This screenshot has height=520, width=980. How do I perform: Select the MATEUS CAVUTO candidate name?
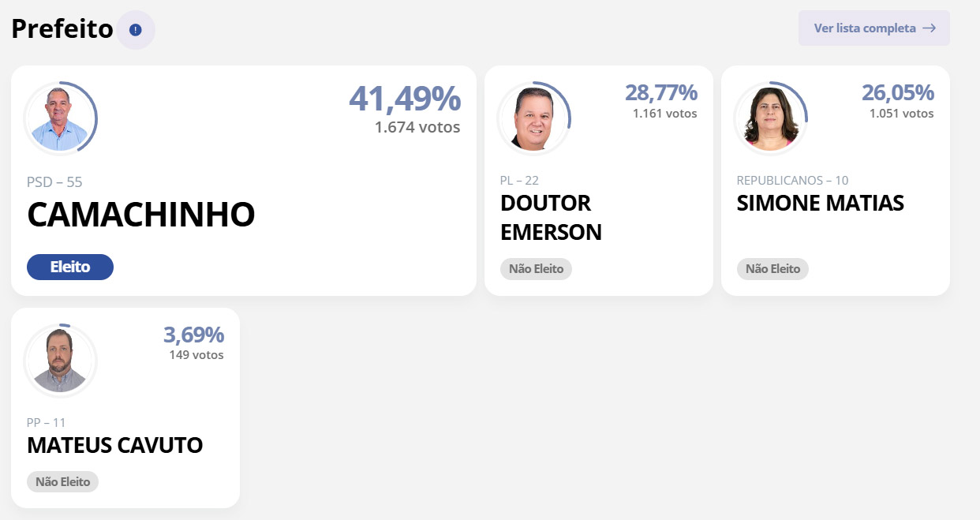114,445
